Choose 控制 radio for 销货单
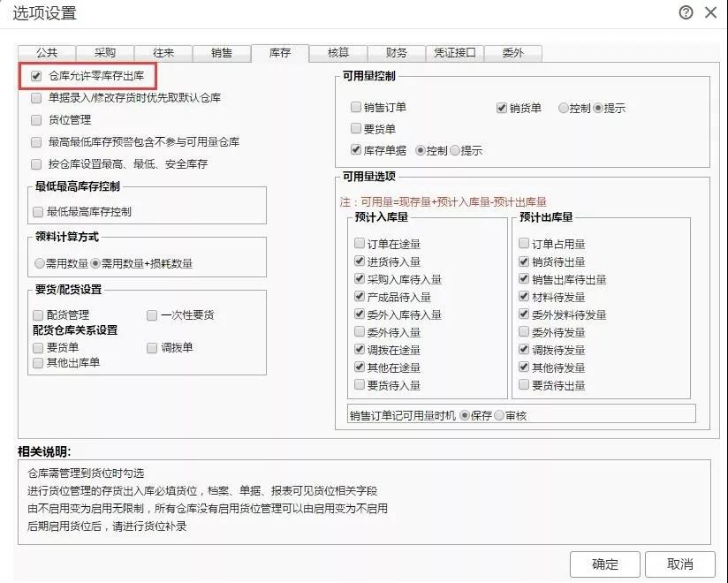 tap(563, 108)
